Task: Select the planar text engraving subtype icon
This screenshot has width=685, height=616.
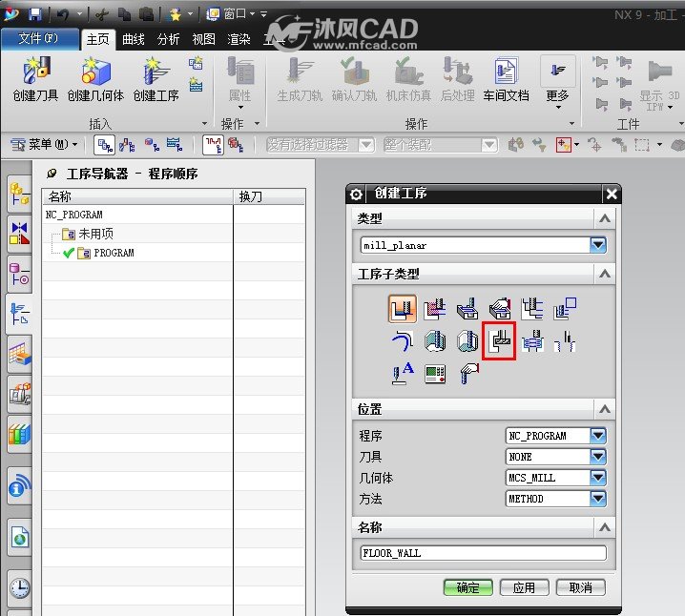Action: 403,374
